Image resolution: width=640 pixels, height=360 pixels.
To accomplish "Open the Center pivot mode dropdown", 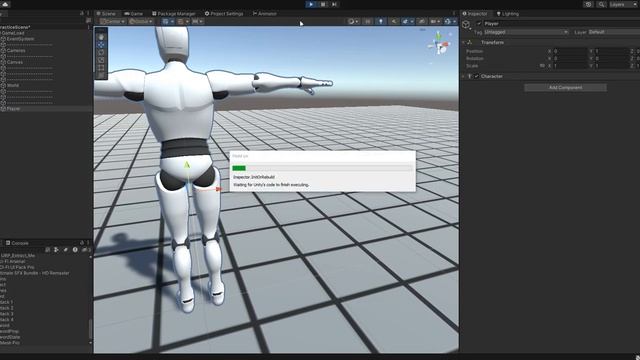I will (113, 21).
